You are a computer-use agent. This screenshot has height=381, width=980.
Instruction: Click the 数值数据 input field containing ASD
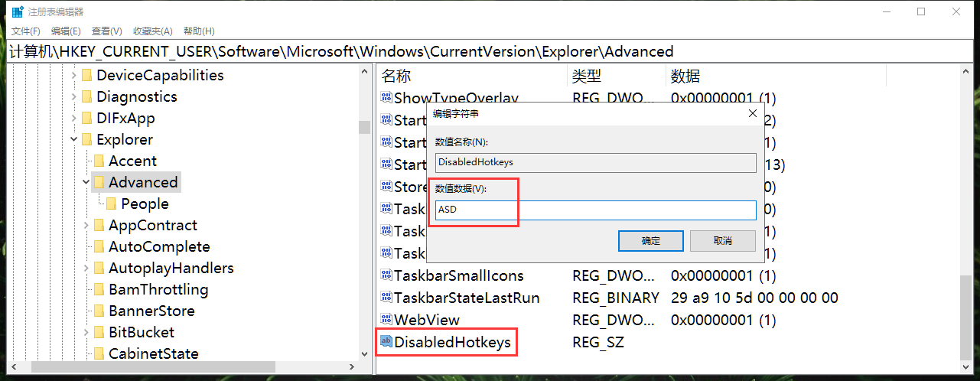tap(595, 210)
